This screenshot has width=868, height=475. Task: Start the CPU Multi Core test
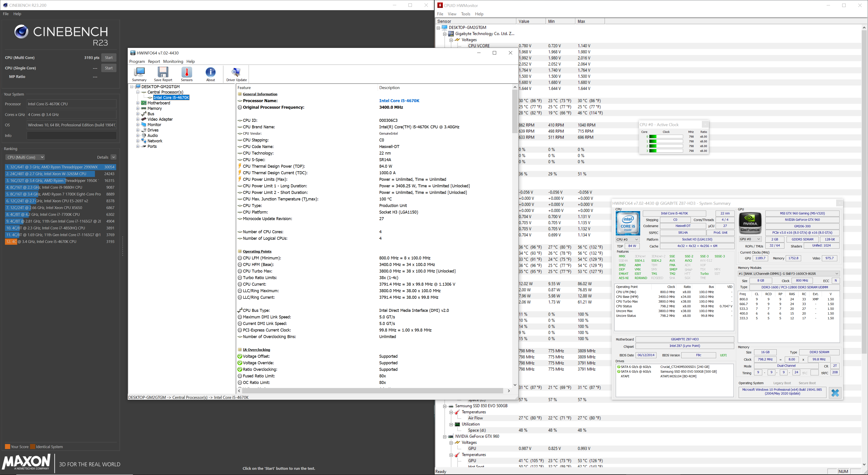click(x=108, y=58)
